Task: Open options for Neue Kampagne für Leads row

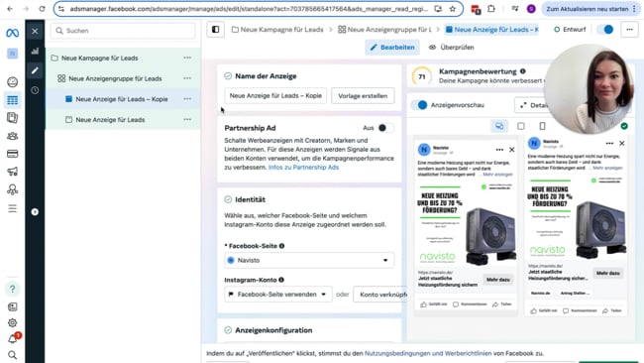Action: (187, 58)
